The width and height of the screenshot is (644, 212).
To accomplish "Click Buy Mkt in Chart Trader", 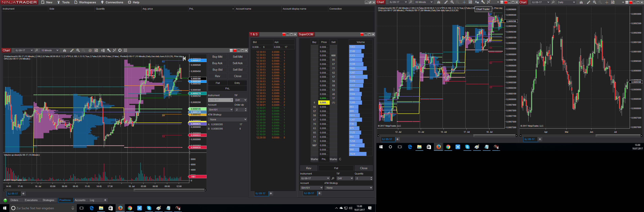I will (x=217, y=57).
